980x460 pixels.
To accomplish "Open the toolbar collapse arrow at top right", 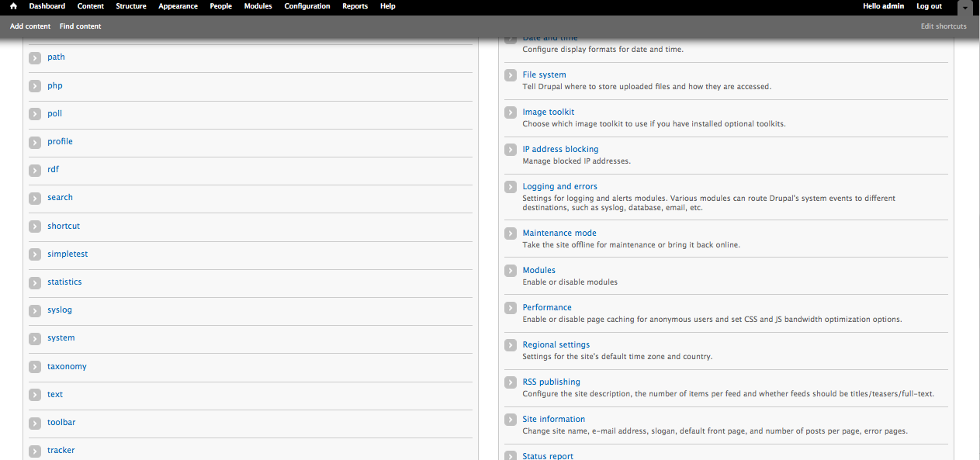I will (964, 7).
